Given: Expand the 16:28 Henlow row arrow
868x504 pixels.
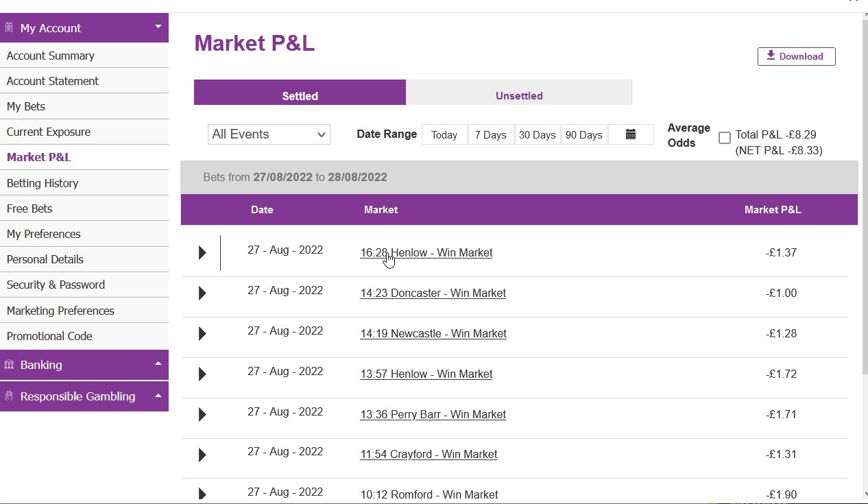Looking at the screenshot, I should pyautogui.click(x=202, y=253).
